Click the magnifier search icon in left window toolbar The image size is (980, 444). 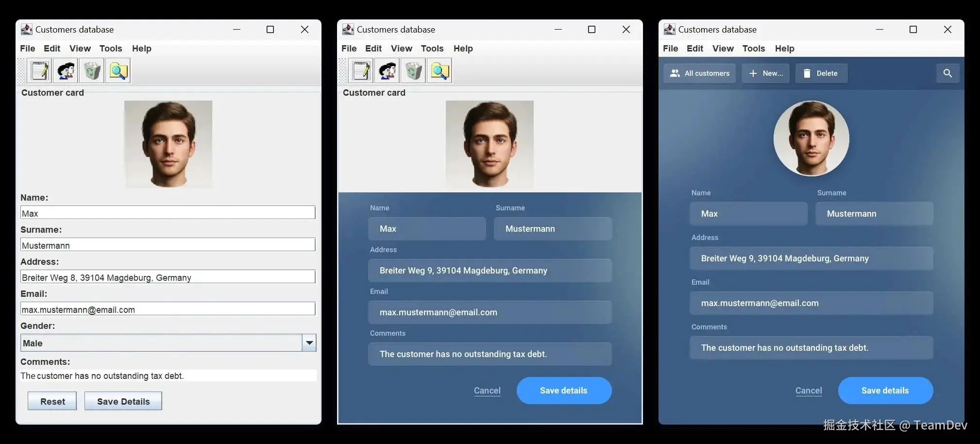click(x=118, y=71)
